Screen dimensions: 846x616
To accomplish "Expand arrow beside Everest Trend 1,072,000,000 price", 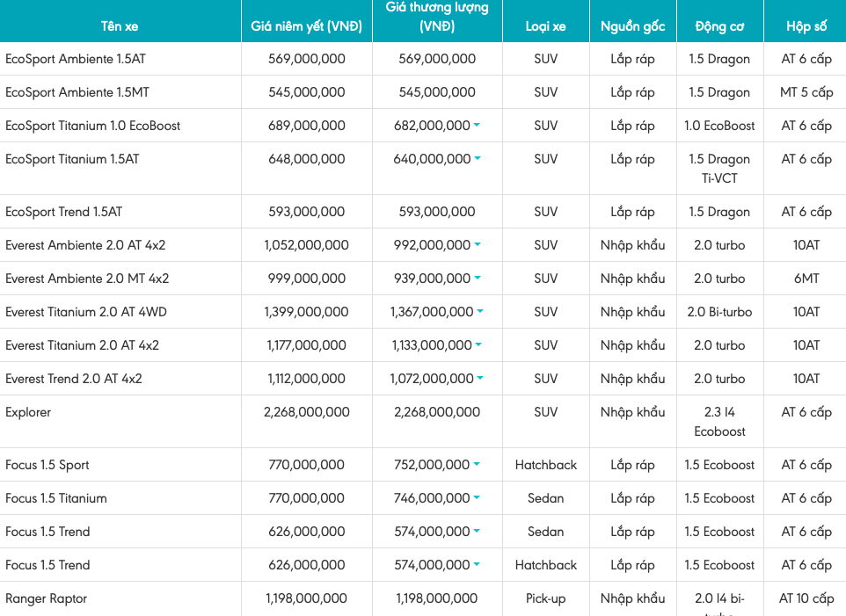I will click(x=480, y=379).
